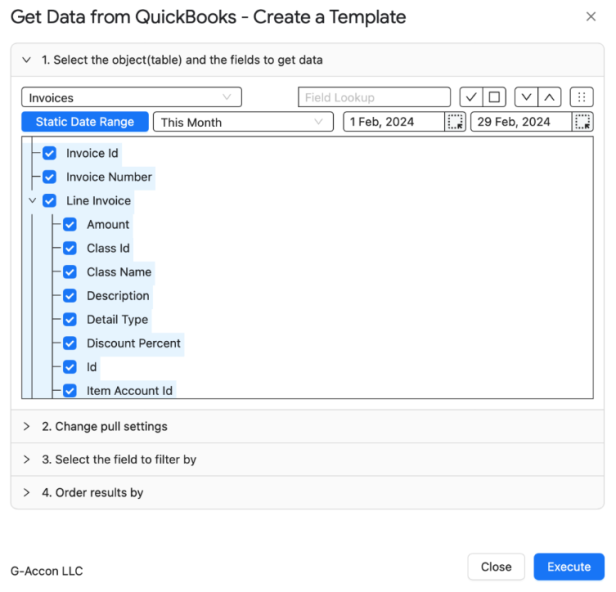Viewport: 616px width, 592px height.
Task: Collapse the Line Invoice tree node
Action: [x=33, y=201]
